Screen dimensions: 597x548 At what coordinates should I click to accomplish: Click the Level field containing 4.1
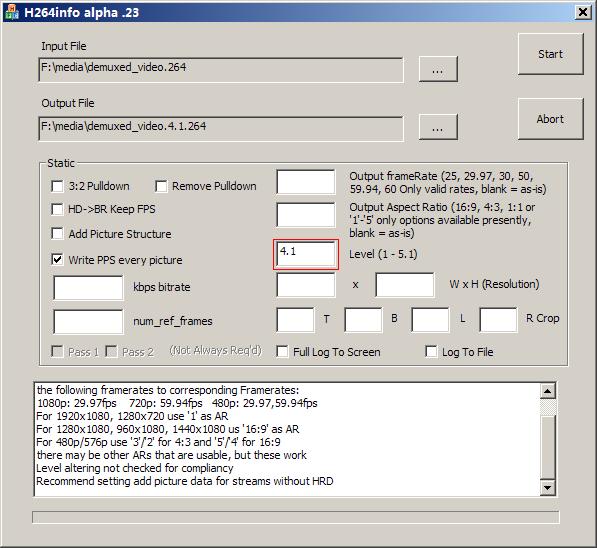[x=306, y=254]
